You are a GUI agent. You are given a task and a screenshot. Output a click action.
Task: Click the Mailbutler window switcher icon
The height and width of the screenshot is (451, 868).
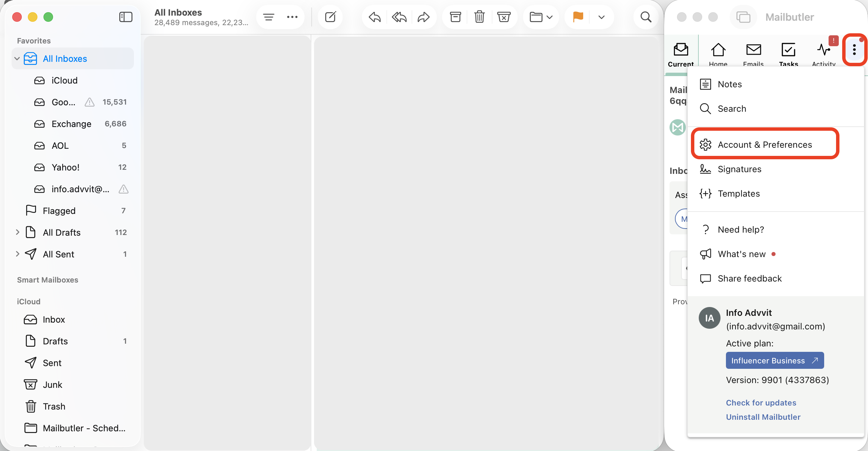743,17
